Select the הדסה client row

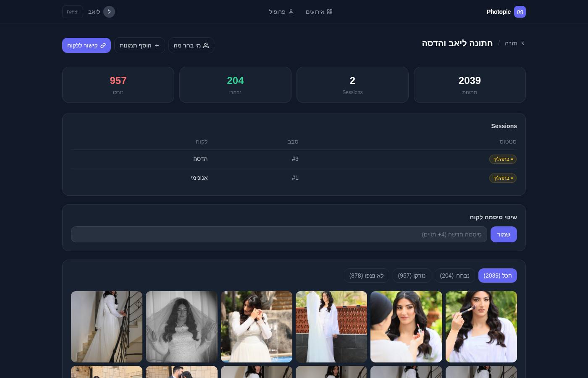[x=294, y=159]
